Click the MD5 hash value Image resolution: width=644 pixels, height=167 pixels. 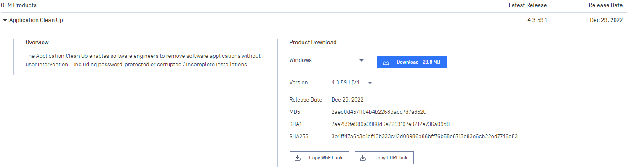click(x=379, y=112)
